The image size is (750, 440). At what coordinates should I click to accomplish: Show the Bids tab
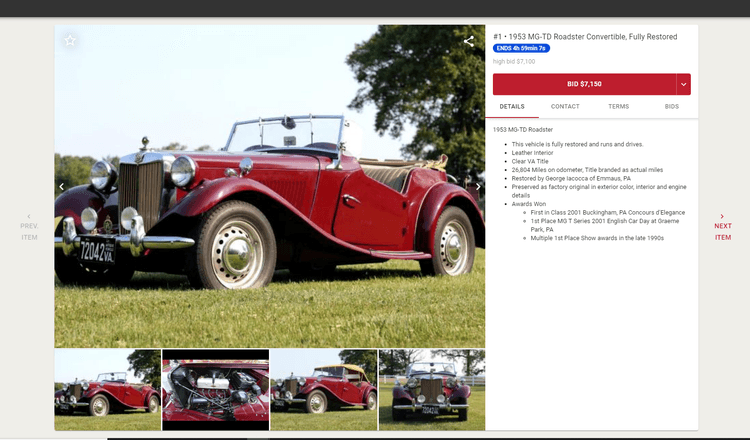[672, 107]
